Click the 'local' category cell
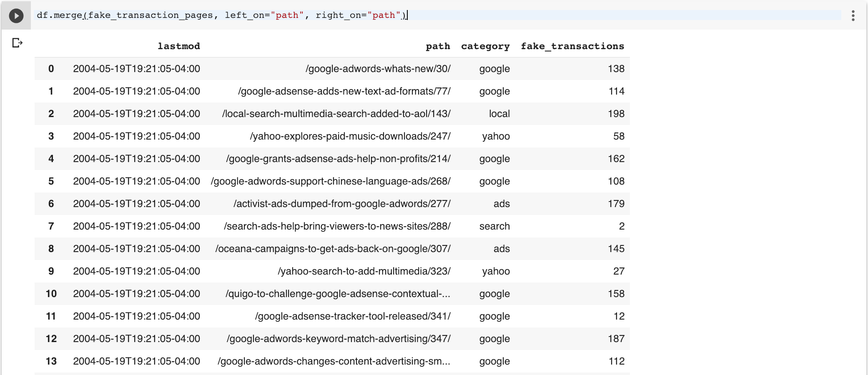 [x=499, y=114]
